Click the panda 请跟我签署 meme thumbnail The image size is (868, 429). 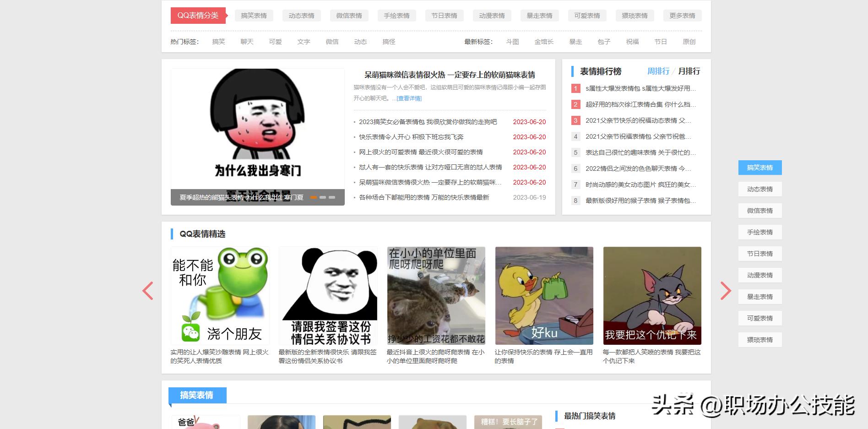(328, 296)
